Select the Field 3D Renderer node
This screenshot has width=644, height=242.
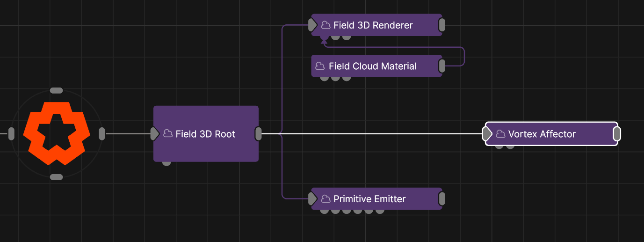[376, 25]
